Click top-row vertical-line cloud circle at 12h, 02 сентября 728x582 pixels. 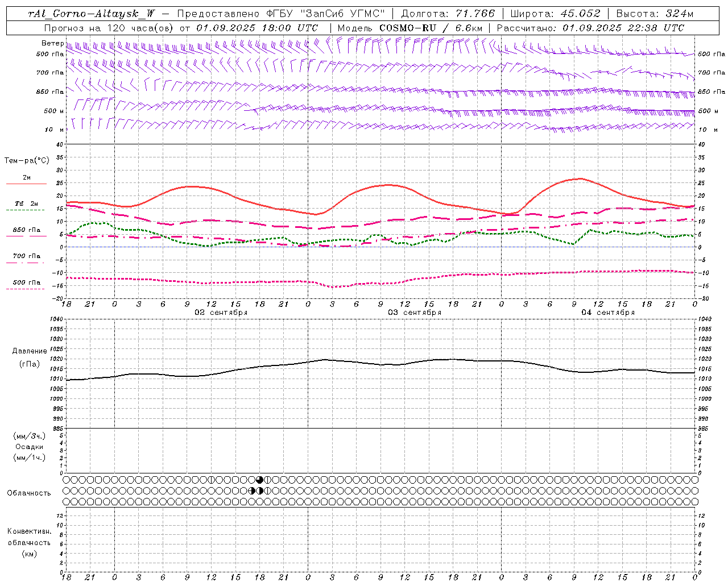point(212,480)
